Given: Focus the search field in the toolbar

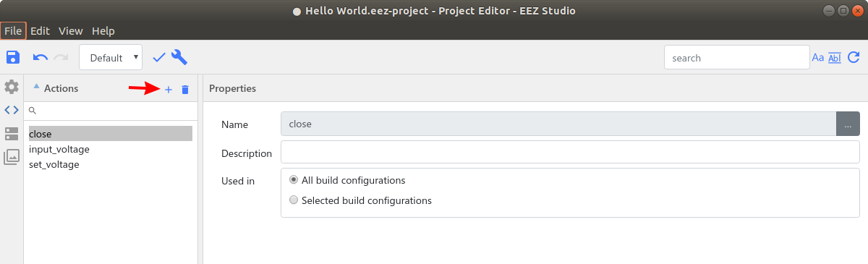Looking at the screenshot, I should click(x=736, y=58).
